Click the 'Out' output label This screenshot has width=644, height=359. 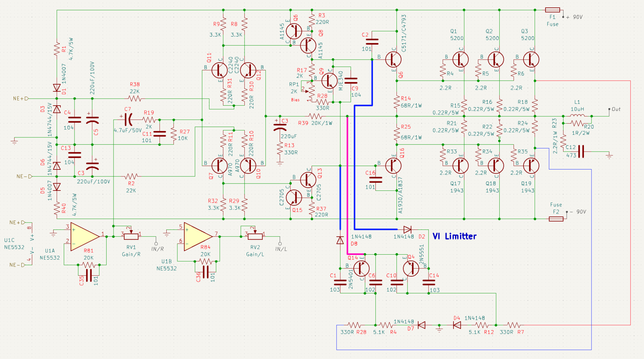(x=616, y=109)
